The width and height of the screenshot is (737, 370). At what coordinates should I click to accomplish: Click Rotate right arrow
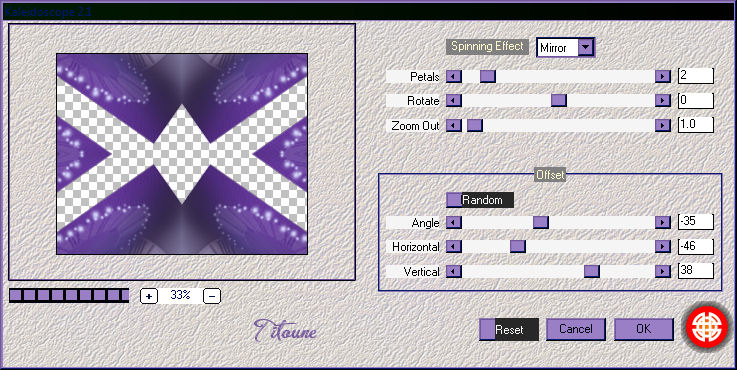pos(663,100)
